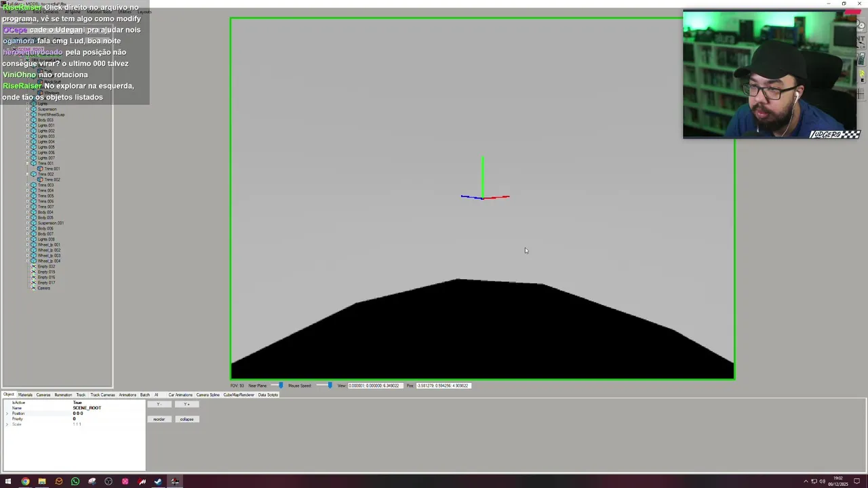This screenshot has width=868, height=488.
Task: Expand the Lights.008 tree node
Action: (x=27, y=239)
